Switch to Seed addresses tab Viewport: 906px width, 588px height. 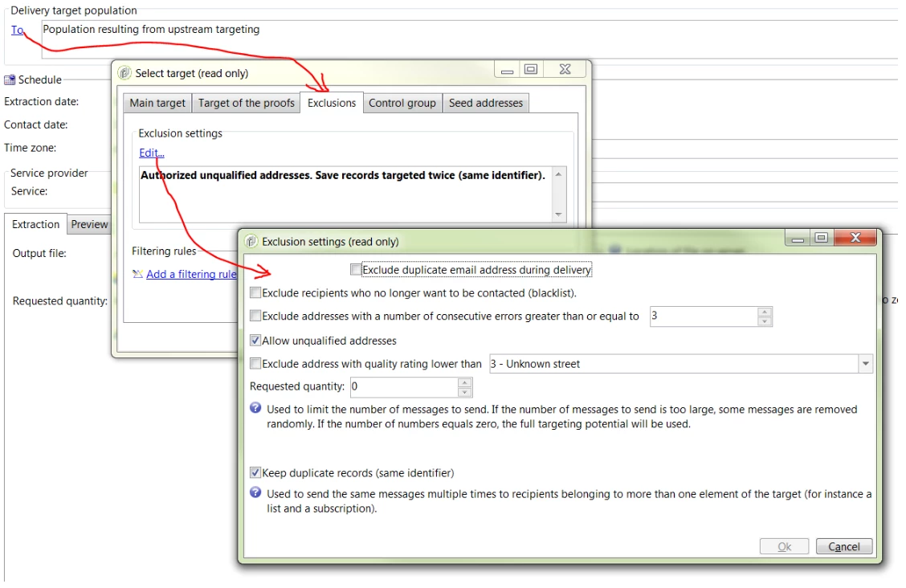[x=485, y=104]
